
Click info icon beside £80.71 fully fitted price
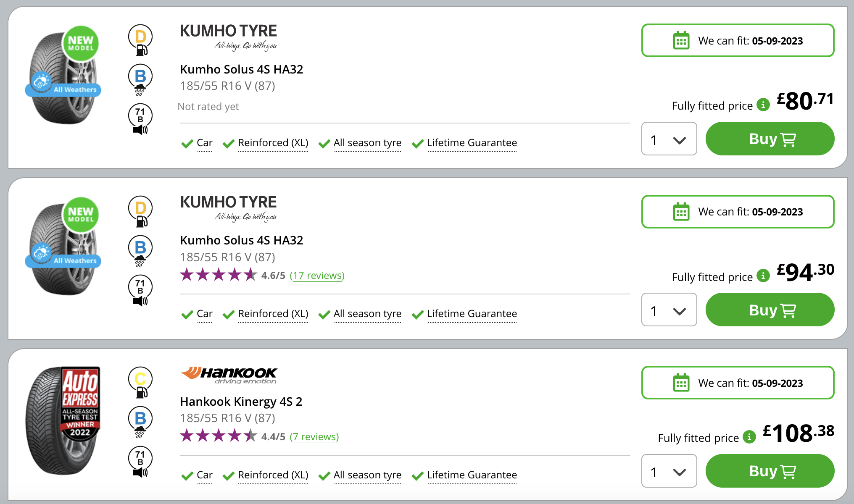pyautogui.click(x=763, y=105)
